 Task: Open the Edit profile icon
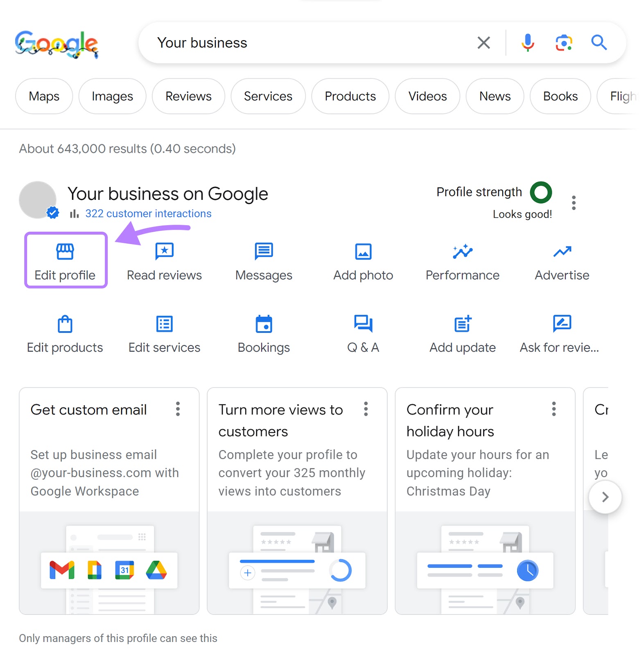(x=65, y=251)
